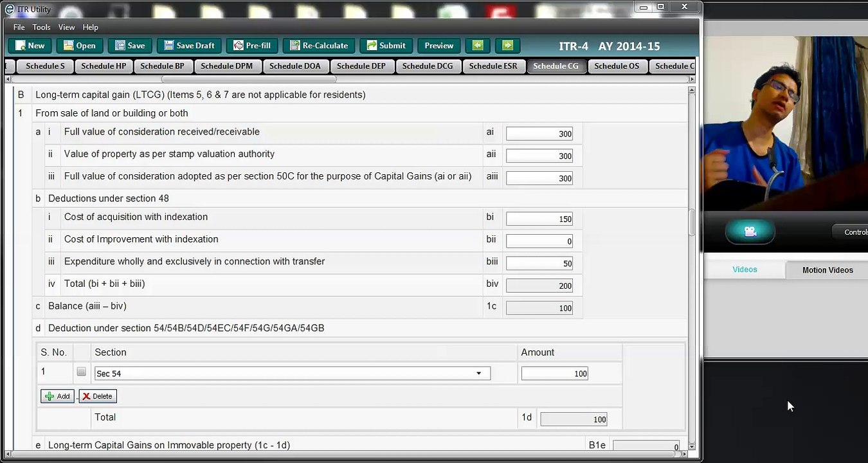Viewport: 868px width, 463px height.
Task: Tick the checkbox for deduction row 1
Action: tap(81, 372)
